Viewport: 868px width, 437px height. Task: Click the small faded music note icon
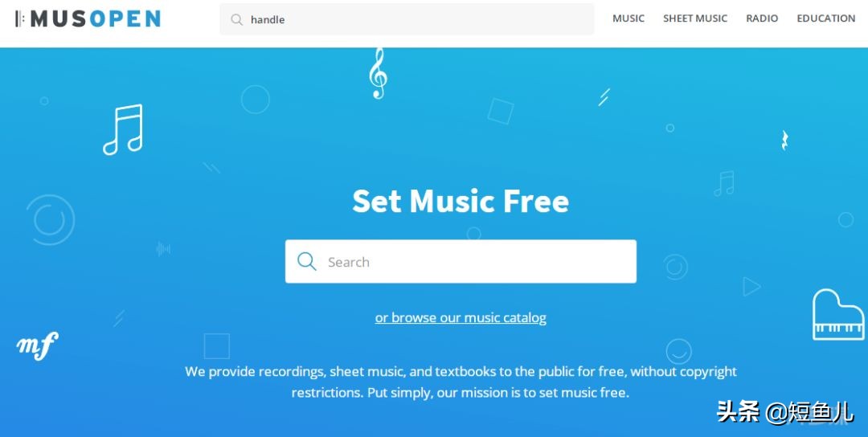point(724,184)
